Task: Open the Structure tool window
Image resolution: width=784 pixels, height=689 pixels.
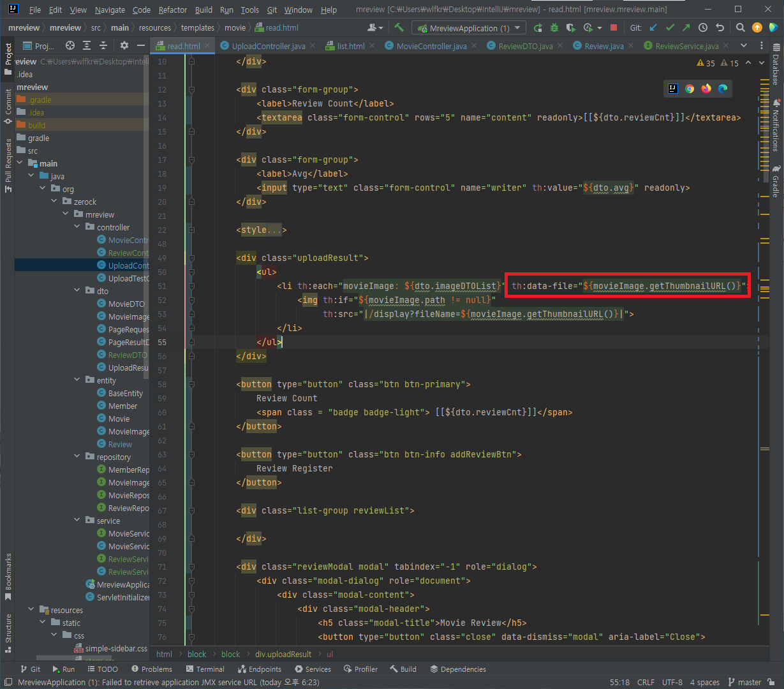Action: click(x=8, y=633)
